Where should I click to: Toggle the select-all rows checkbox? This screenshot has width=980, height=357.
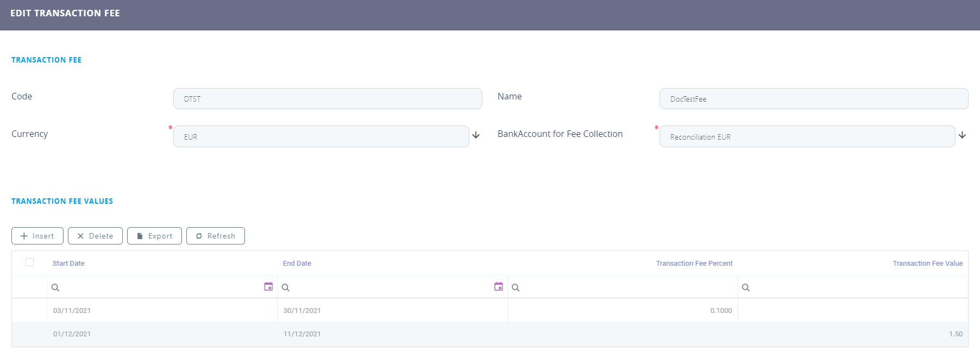click(x=30, y=262)
